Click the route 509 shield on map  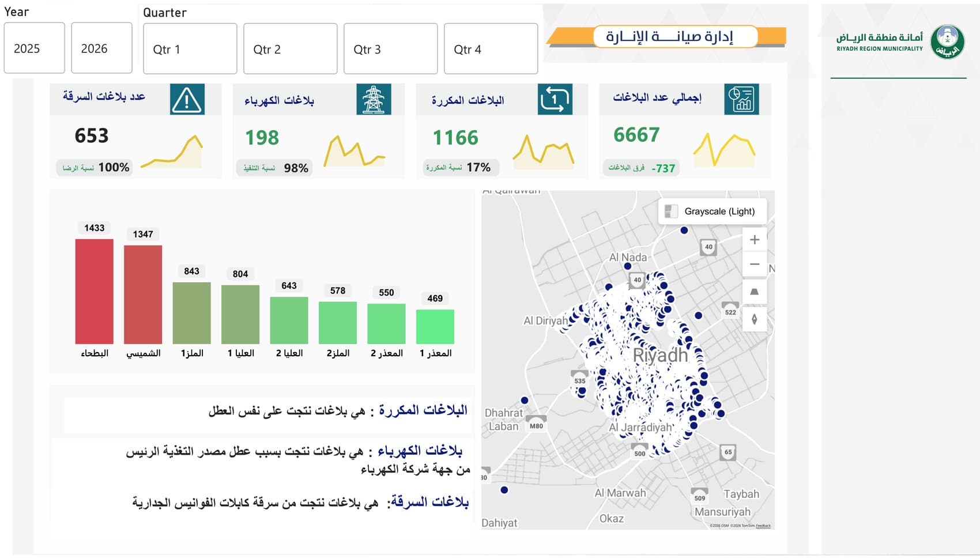pos(699,496)
